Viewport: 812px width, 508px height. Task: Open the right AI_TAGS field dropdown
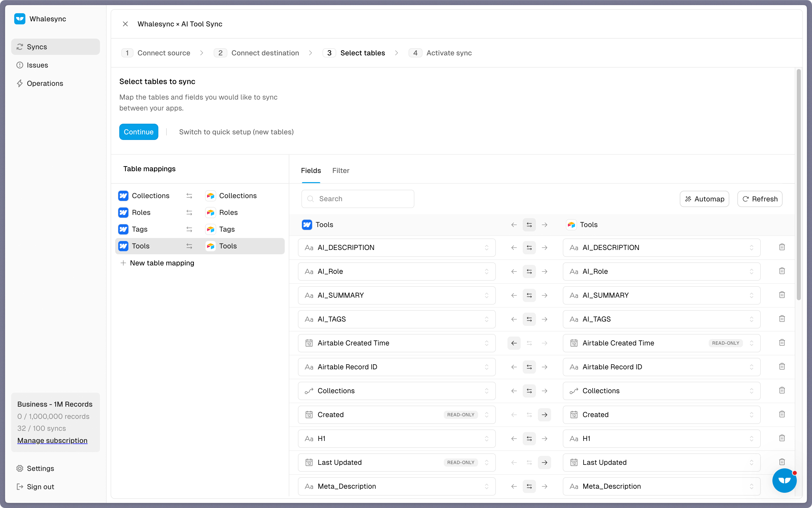pos(661,319)
